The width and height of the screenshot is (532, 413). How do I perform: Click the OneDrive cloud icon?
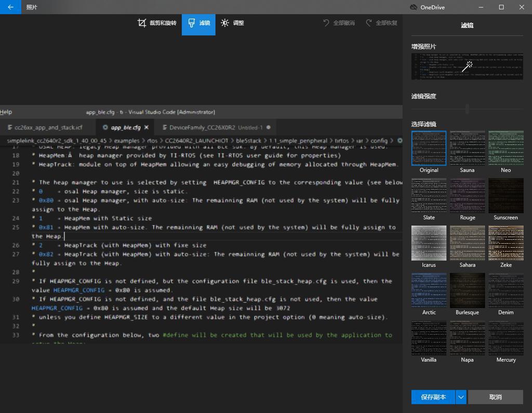414,7
